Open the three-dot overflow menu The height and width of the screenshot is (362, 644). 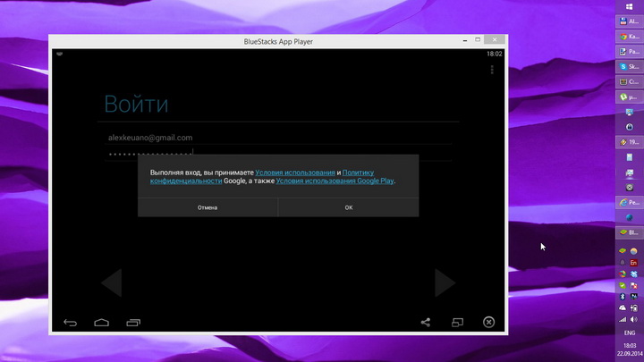(492, 70)
